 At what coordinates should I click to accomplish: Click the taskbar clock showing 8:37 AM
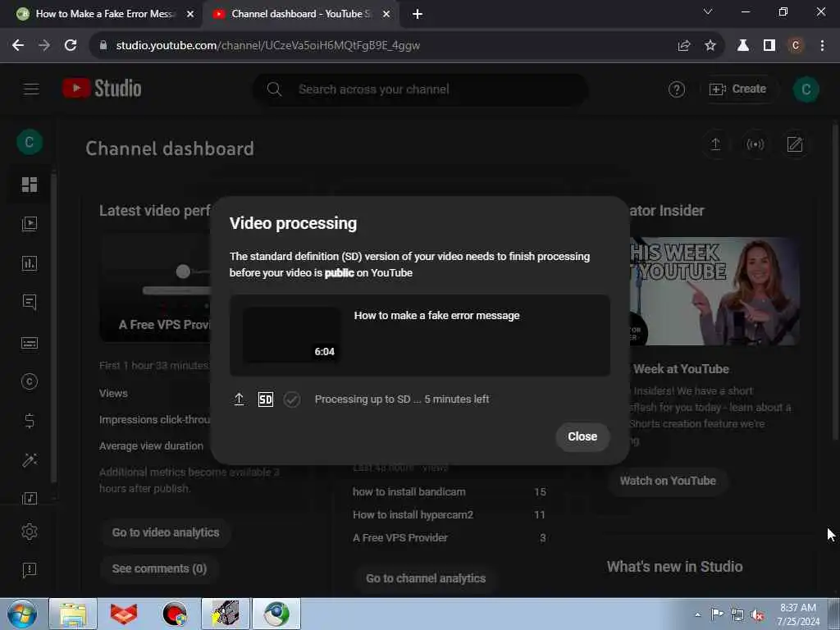[798, 614]
